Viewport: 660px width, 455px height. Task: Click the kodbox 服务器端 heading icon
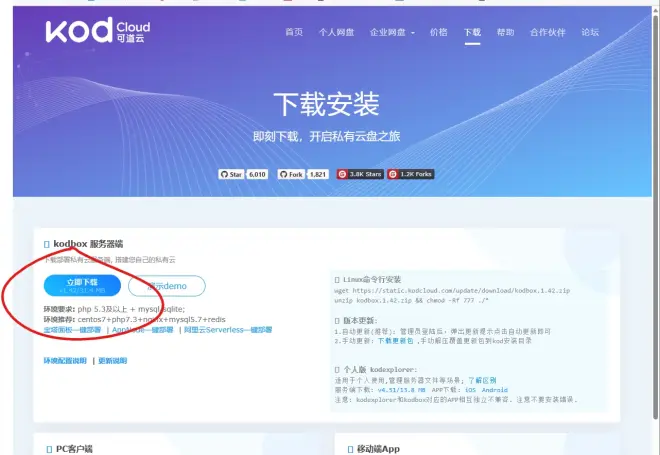click(47, 244)
